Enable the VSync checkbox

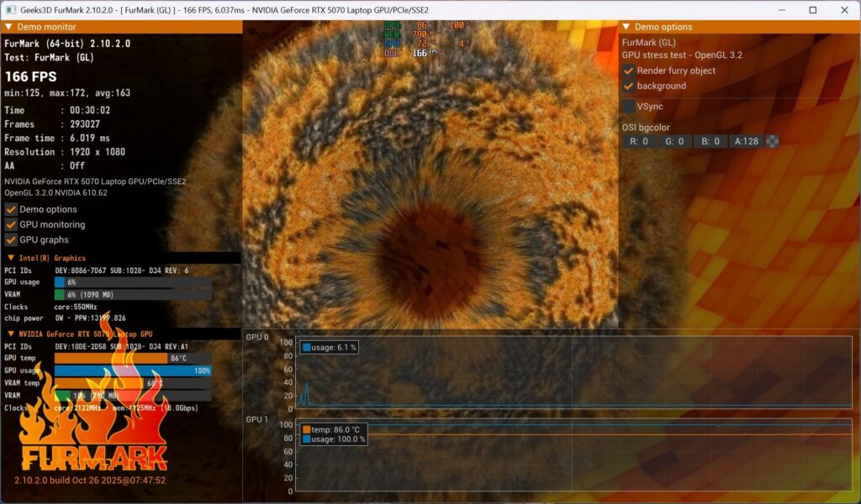[629, 107]
